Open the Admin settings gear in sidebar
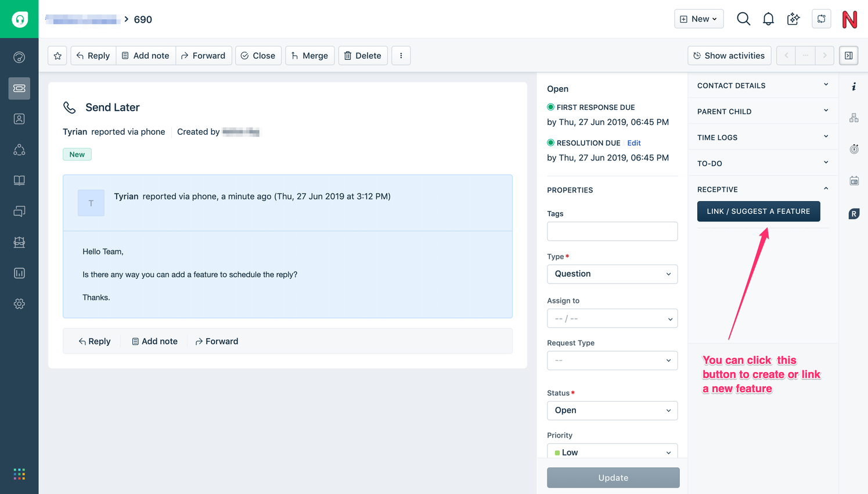 [x=19, y=303]
